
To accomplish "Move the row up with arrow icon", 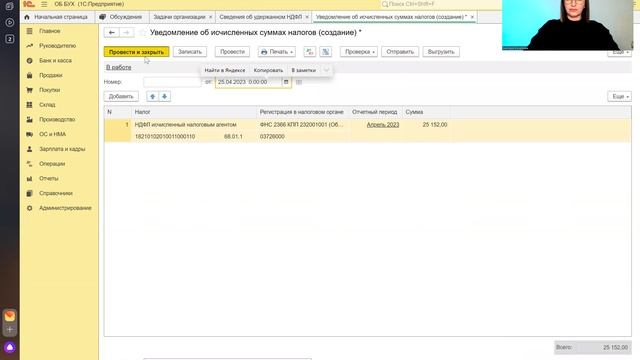I will pos(152,96).
